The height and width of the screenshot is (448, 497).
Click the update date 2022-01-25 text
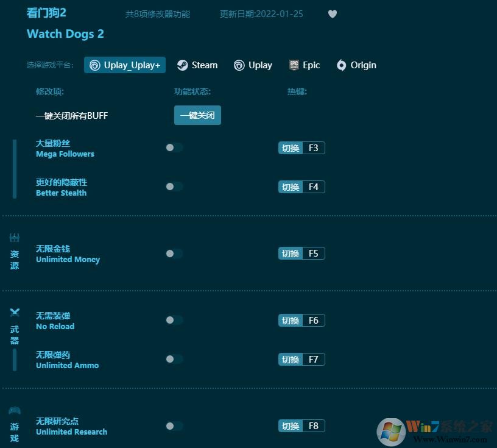pos(261,14)
